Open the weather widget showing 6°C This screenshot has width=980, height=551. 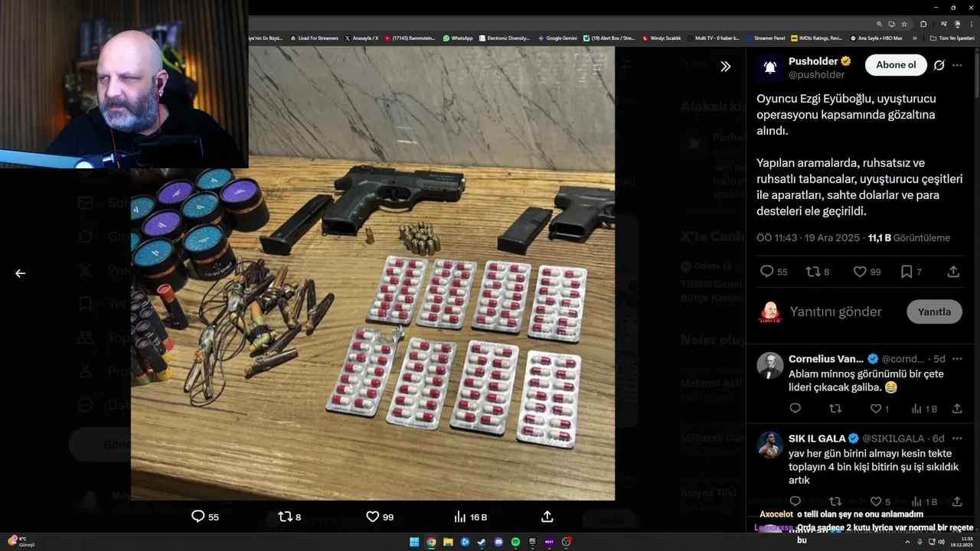point(21,542)
